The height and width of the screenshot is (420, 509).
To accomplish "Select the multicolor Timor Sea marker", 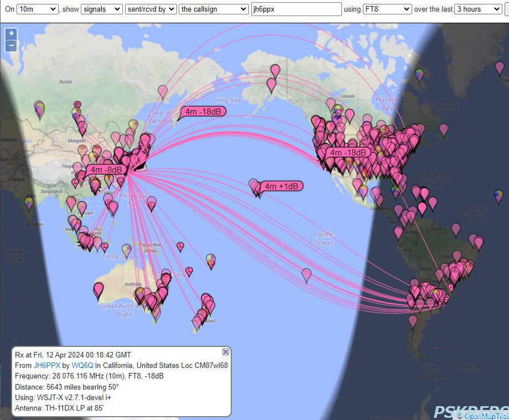I will (127, 250).
